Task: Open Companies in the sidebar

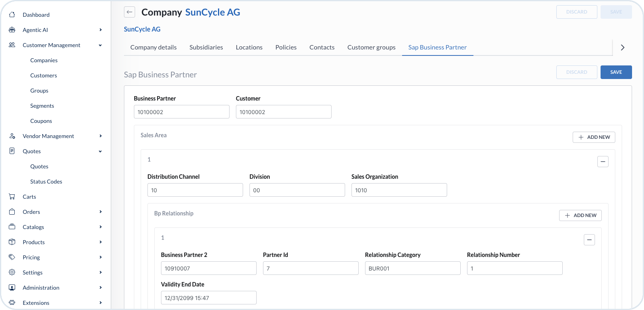Action: point(44,60)
